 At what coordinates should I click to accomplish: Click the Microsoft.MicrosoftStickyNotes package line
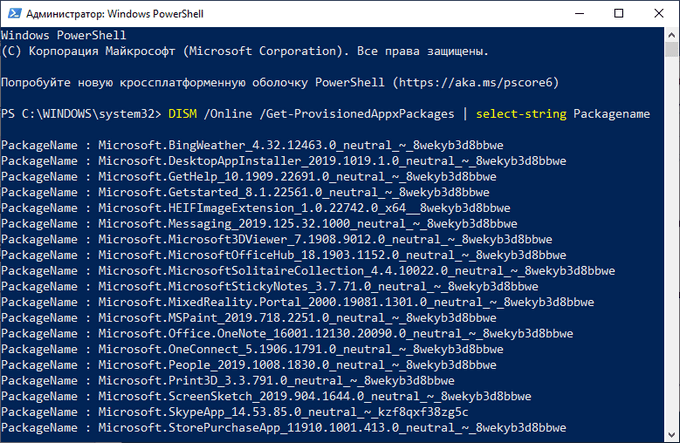click(x=270, y=287)
